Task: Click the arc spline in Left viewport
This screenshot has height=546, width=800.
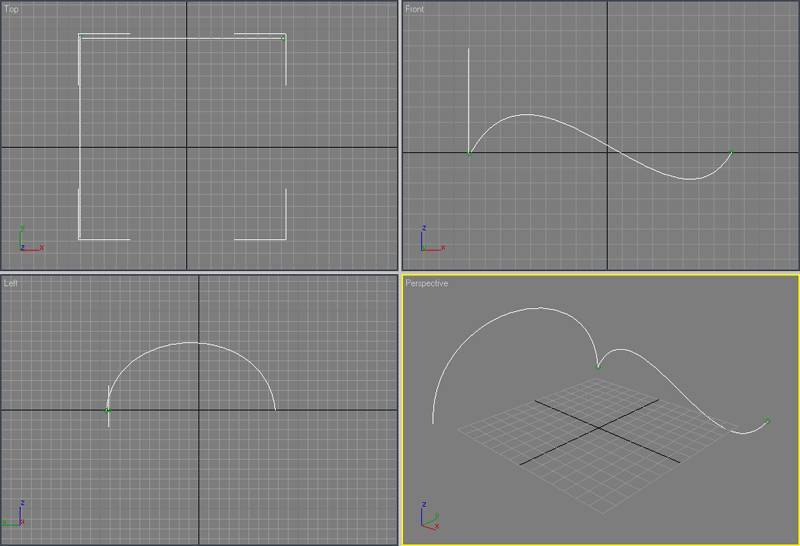Action: pyautogui.click(x=195, y=343)
